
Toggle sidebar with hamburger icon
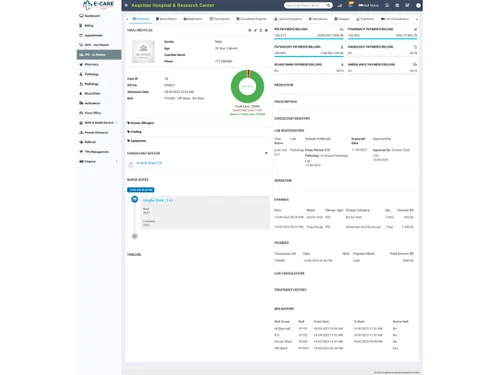point(126,5)
